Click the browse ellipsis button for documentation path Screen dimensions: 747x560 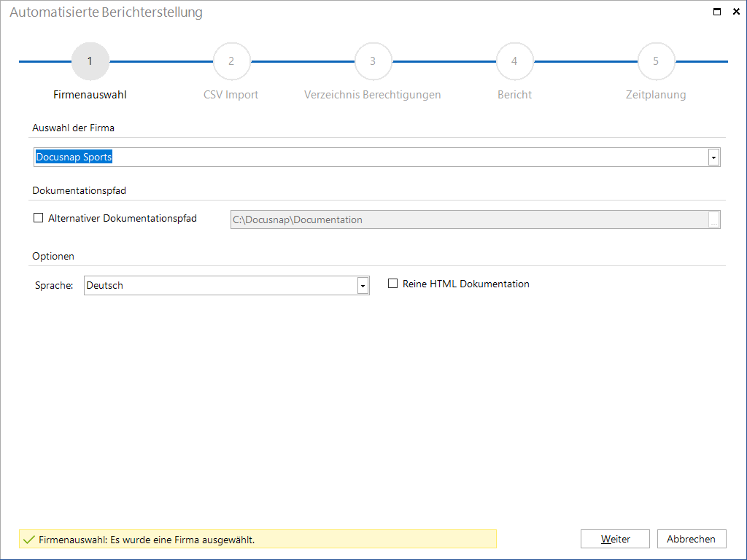pos(713,220)
